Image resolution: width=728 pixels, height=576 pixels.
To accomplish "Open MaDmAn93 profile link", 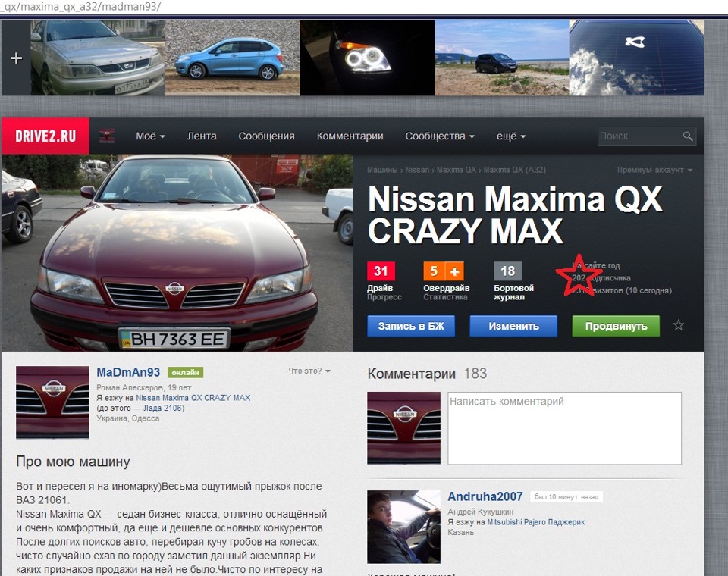I will (x=128, y=372).
